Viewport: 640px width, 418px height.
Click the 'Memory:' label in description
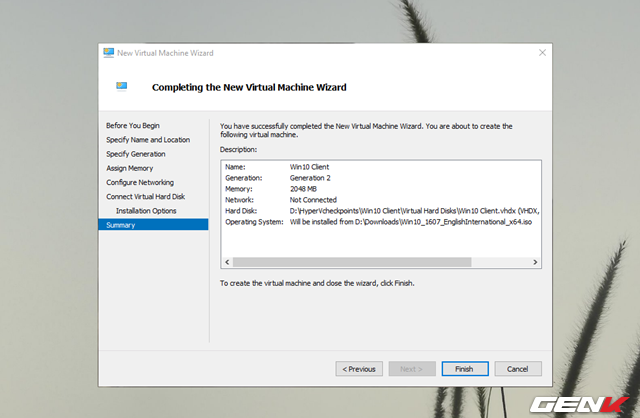coord(239,189)
